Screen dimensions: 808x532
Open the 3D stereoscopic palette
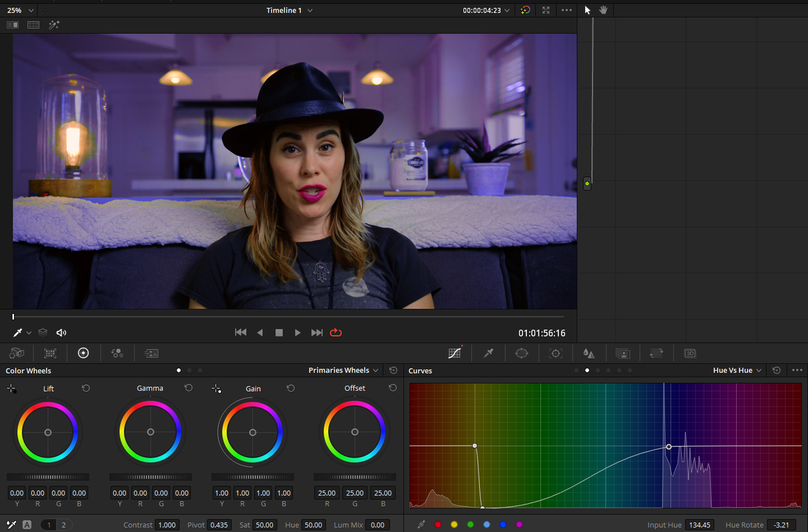click(x=690, y=353)
